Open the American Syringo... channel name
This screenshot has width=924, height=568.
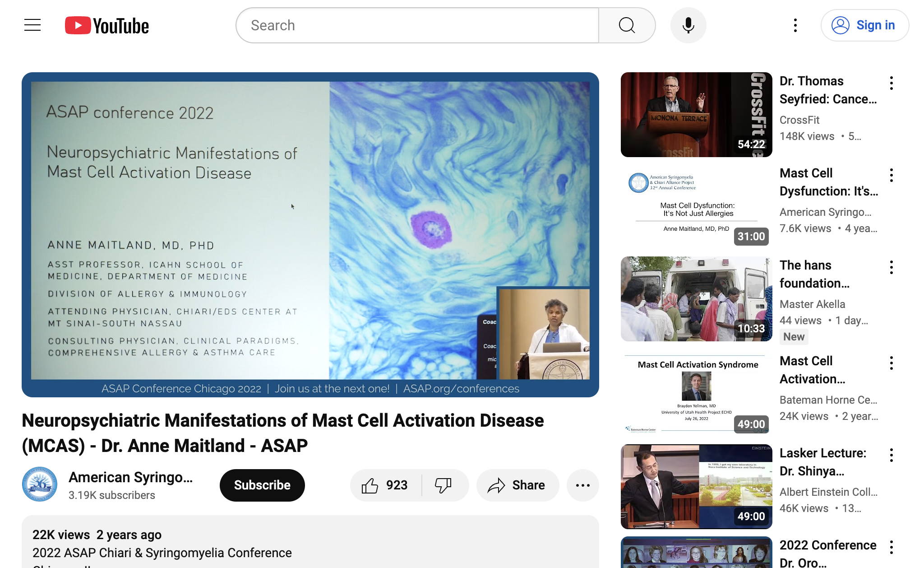(131, 477)
